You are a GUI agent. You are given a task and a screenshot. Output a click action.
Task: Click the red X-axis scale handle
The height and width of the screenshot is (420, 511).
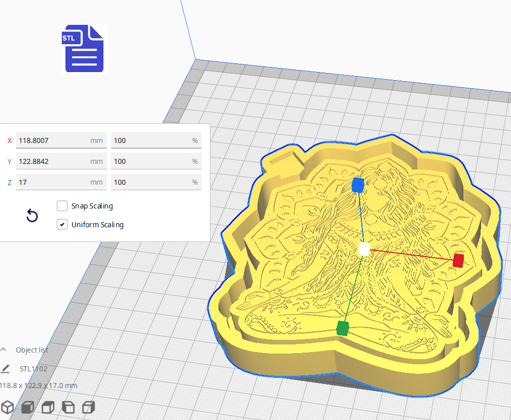[458, 260]
